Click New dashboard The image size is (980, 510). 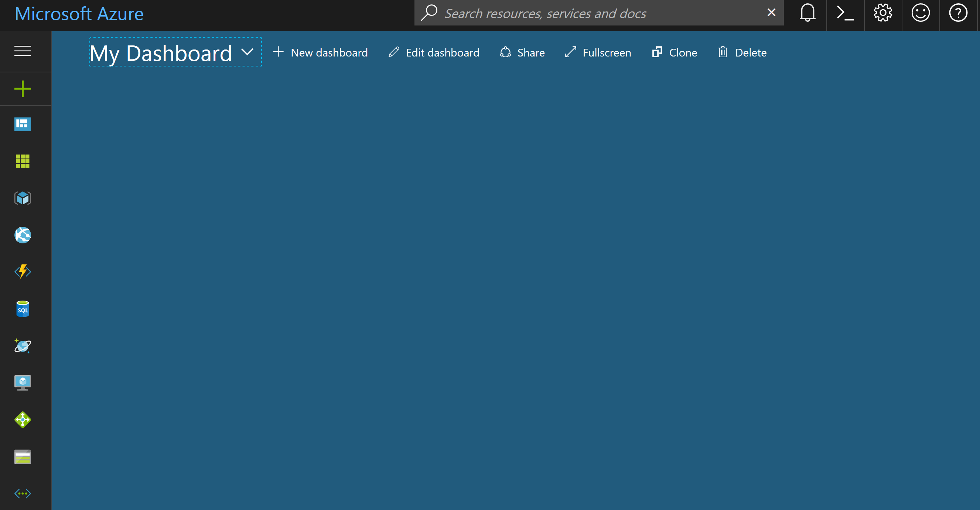coord(320,52)
